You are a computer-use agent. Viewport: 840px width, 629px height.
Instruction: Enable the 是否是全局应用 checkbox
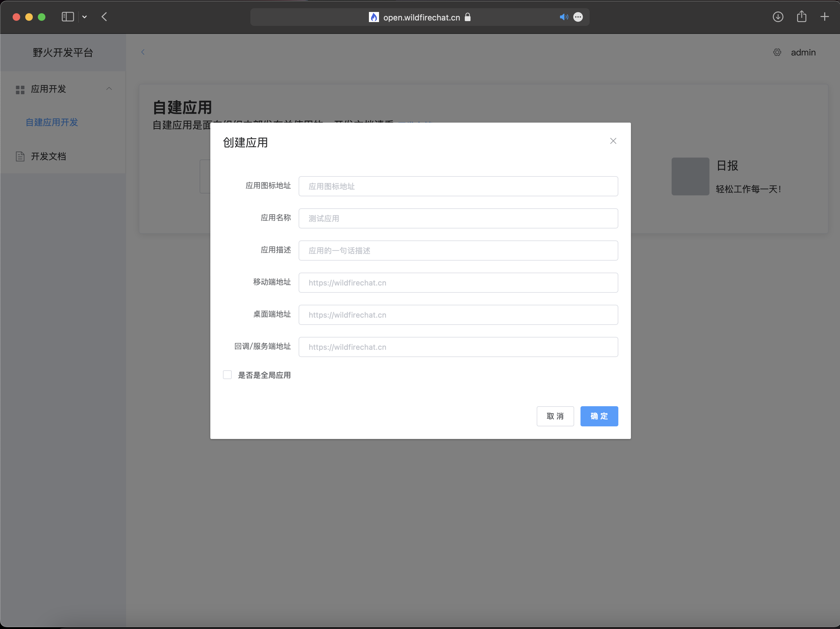(227, 375)
